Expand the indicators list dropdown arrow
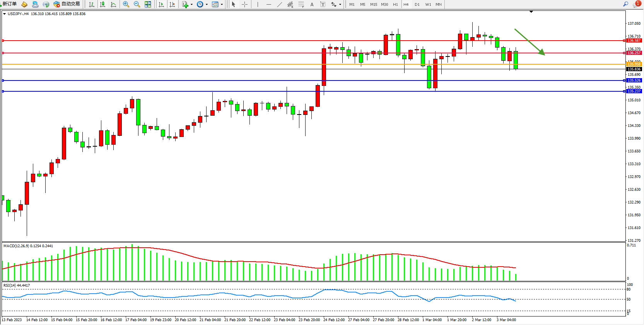 [x=191, y=5]
